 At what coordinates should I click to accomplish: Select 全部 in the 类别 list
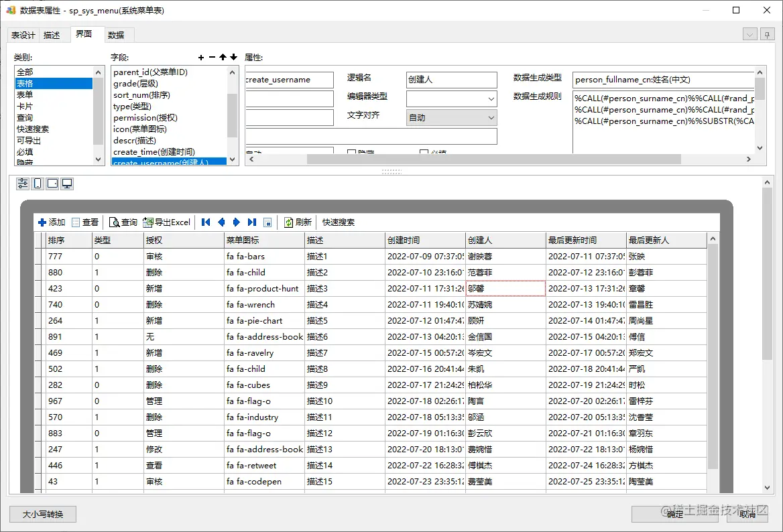[x=54, y=72]
